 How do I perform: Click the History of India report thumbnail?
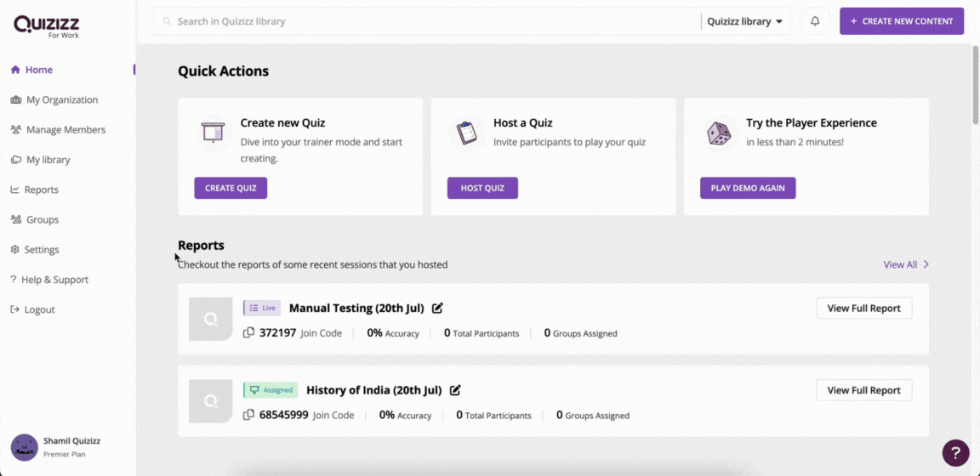211,401
